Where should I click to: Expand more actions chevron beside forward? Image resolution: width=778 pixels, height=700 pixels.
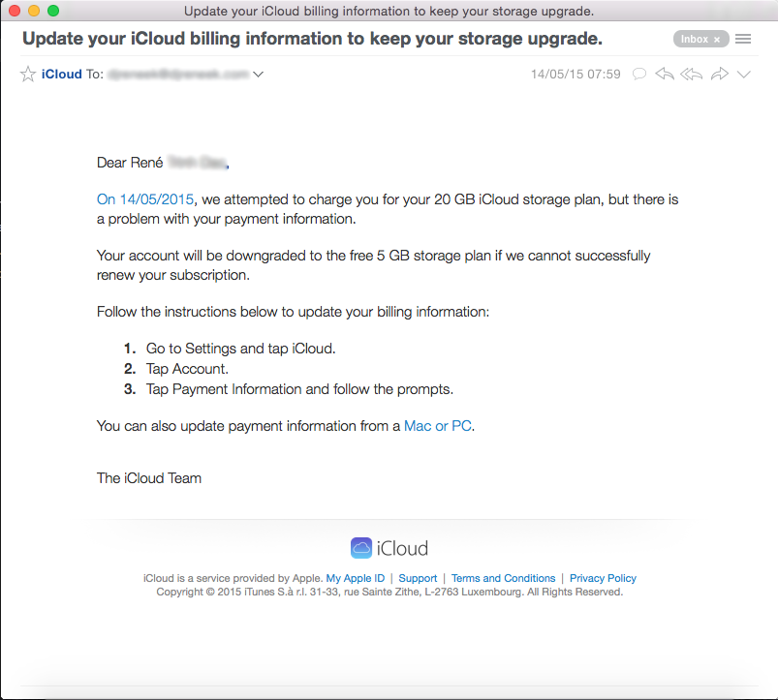click(x=744, y=75)
